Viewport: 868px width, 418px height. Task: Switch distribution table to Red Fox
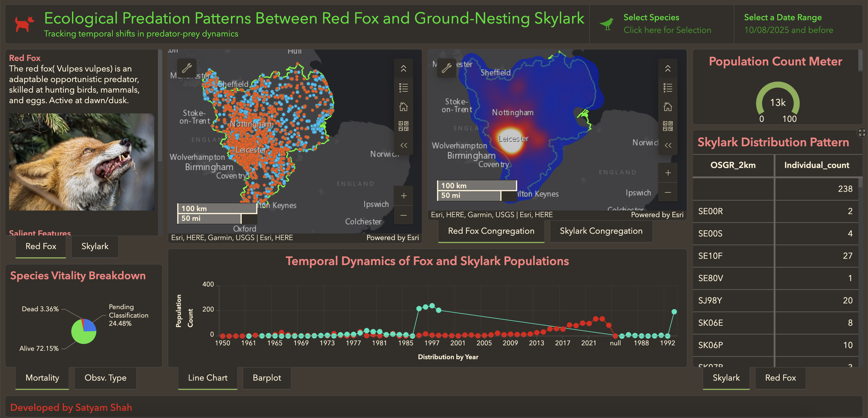[780, 378]
